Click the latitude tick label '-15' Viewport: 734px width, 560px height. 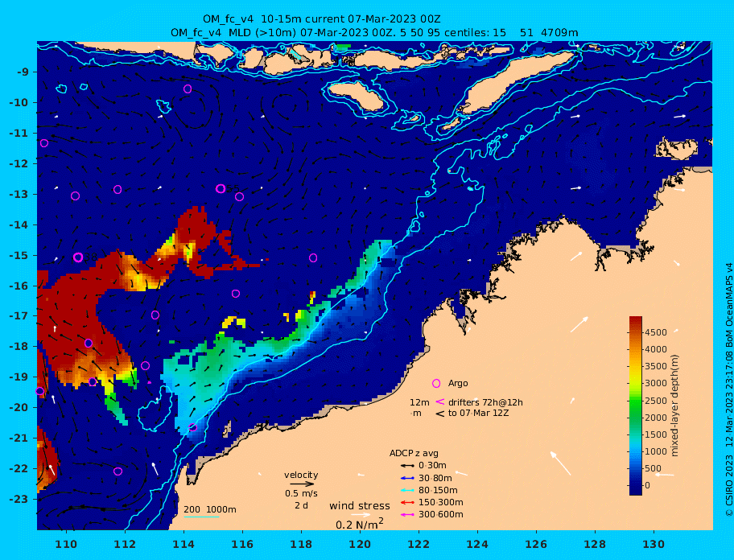click(x=18, y=255)
